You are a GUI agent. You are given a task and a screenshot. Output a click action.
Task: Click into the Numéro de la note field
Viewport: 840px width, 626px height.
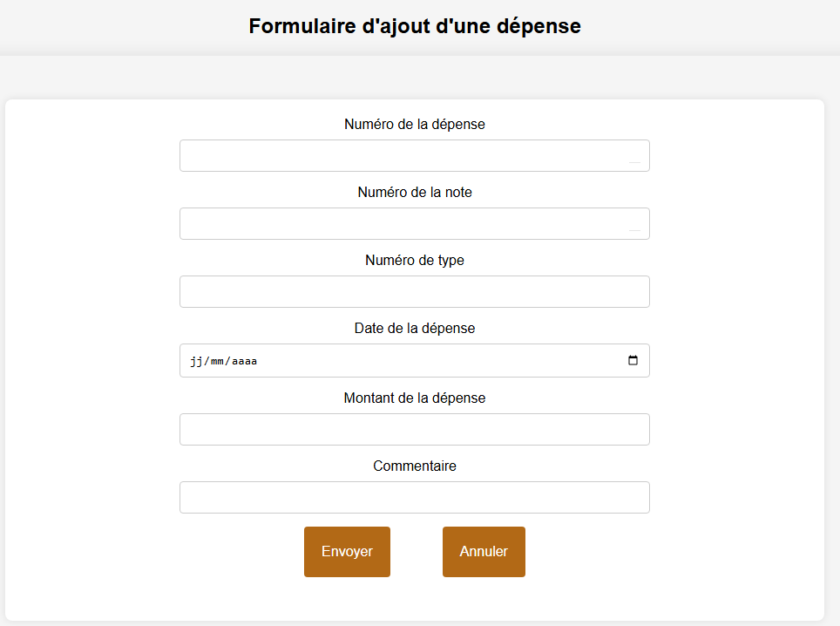[401, 224]
